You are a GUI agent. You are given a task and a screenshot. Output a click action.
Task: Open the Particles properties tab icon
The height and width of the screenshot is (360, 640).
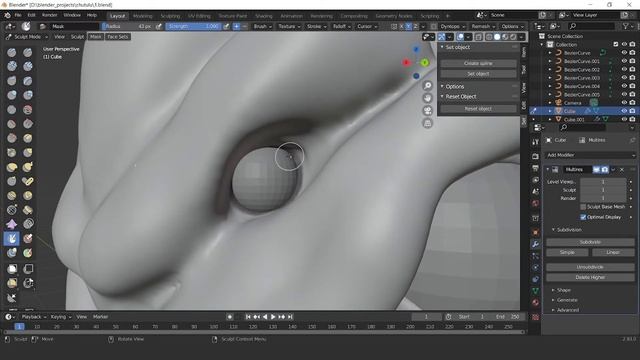click(535, 256)
